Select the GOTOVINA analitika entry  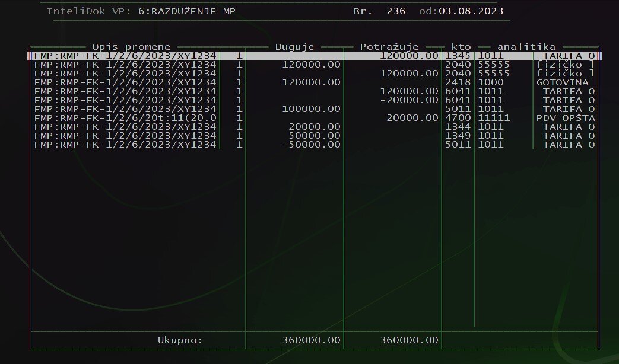point(562,82)
